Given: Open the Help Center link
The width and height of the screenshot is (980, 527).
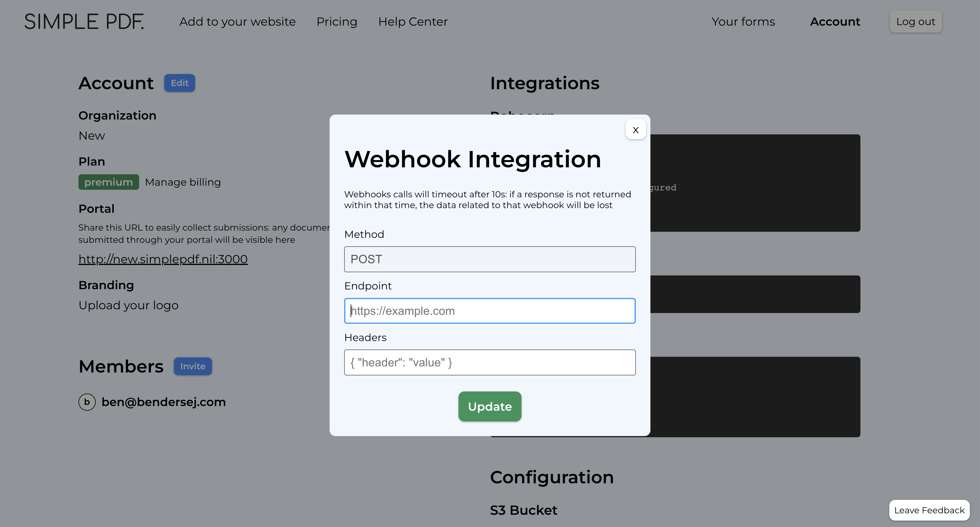Looking at the screenshot, I should tap(413, 22).
